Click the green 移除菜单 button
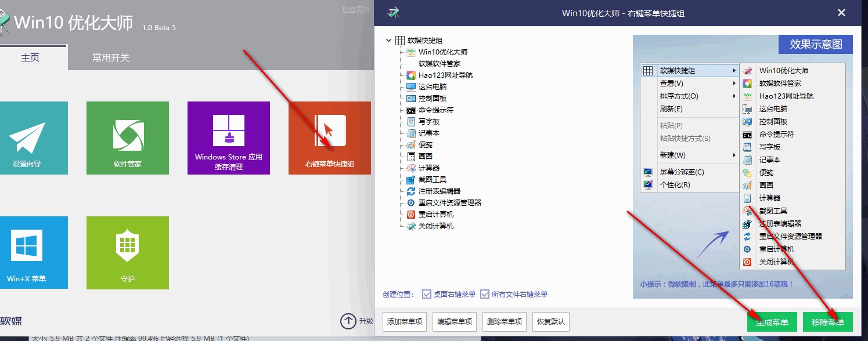This screenshot has width=868, height=341. click(828, 322)
